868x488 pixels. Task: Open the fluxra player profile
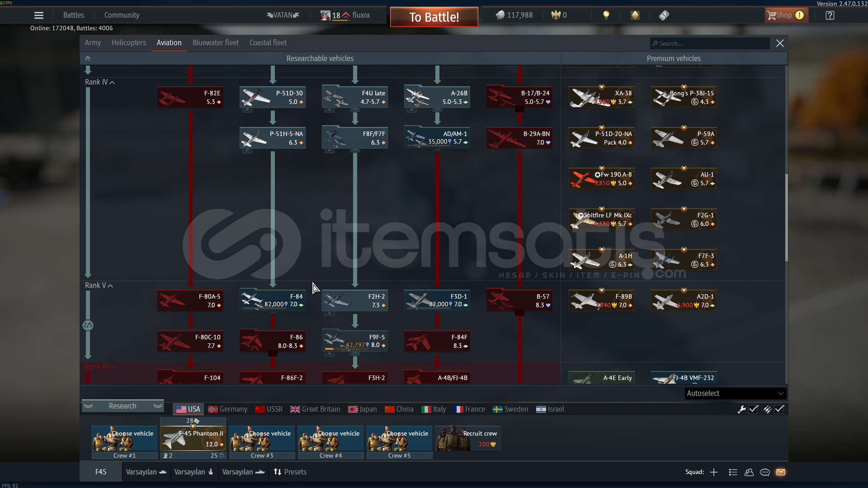click(x=345, y=15)
